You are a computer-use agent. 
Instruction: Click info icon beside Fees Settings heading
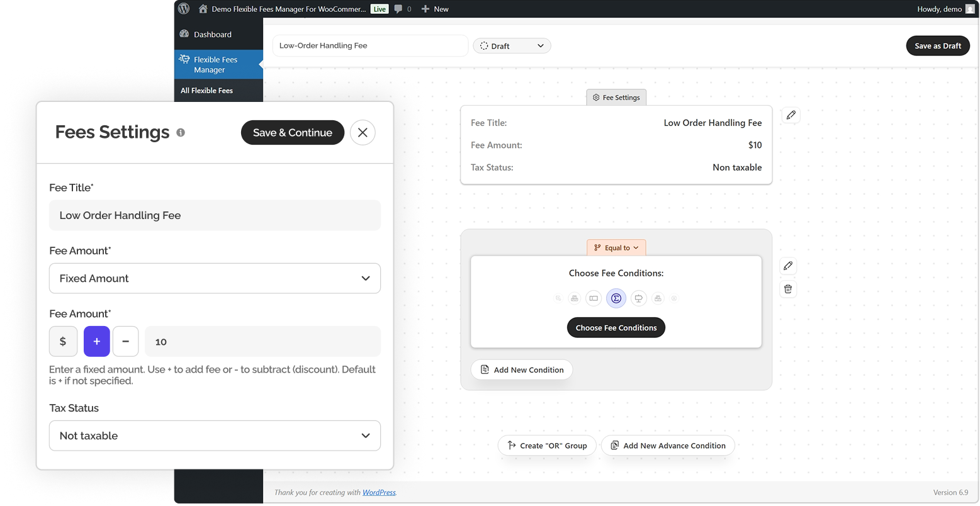pyautogui.click(x=181, y=133)
